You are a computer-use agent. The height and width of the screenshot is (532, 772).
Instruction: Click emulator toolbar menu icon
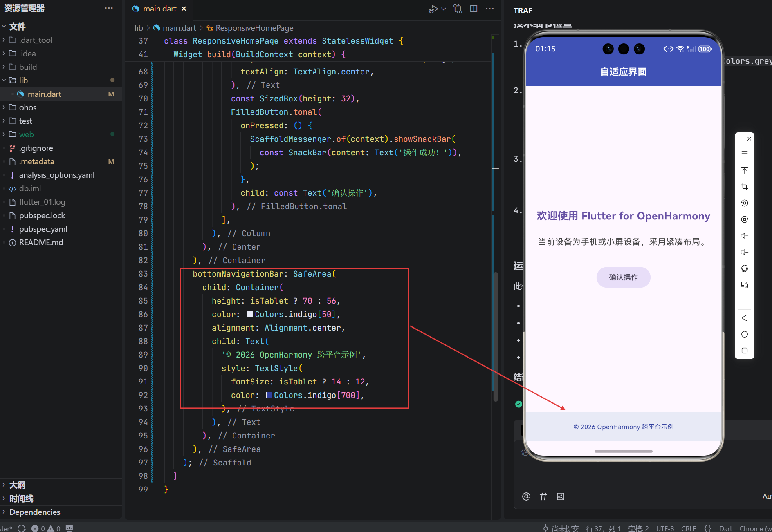(744, 154)
